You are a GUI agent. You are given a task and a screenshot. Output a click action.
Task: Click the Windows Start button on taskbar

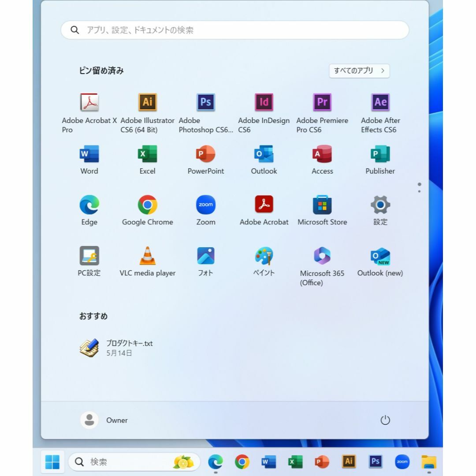(52, 462)
